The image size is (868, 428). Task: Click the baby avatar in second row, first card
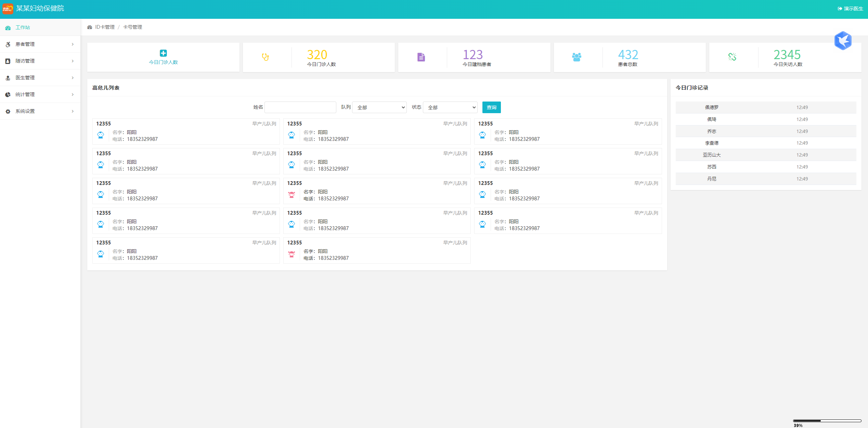click(101, 165)
